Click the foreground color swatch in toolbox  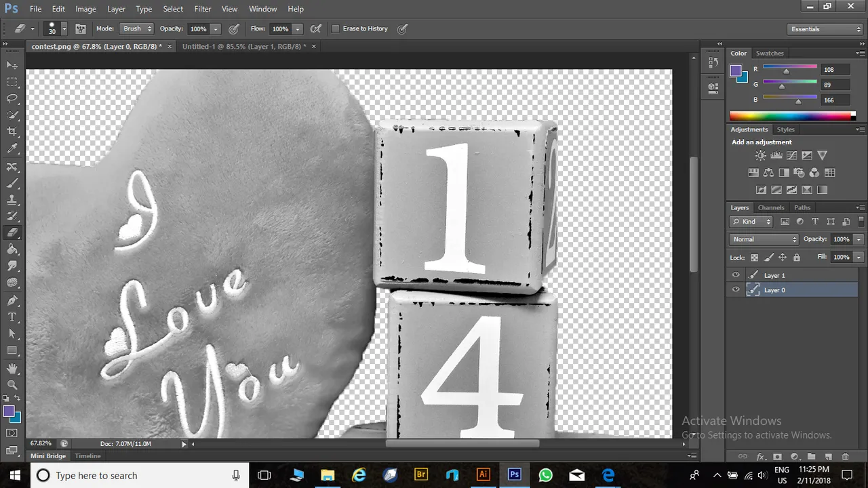click(x=9, y=411)
